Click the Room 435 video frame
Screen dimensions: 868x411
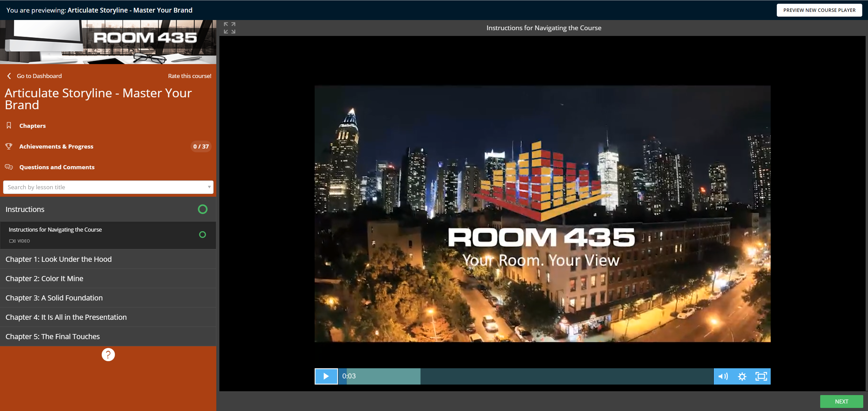(x=542, y=214)
